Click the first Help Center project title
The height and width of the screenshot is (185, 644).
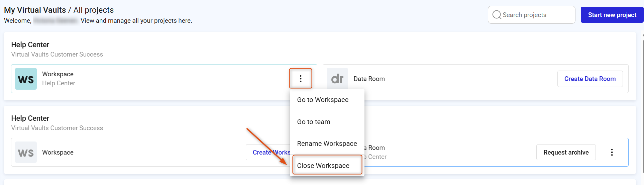(30, 44)
